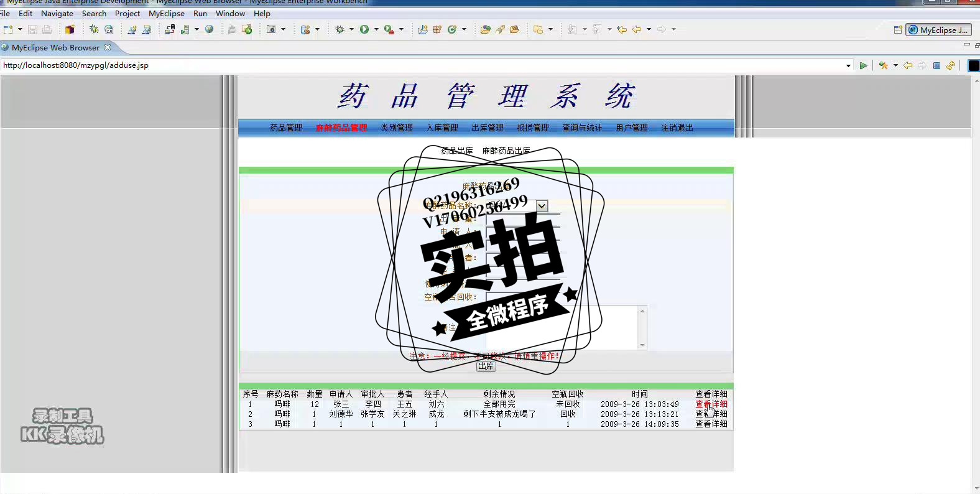
Task: Open 药品管理 in the navigation bar
Action: (286, 128)
